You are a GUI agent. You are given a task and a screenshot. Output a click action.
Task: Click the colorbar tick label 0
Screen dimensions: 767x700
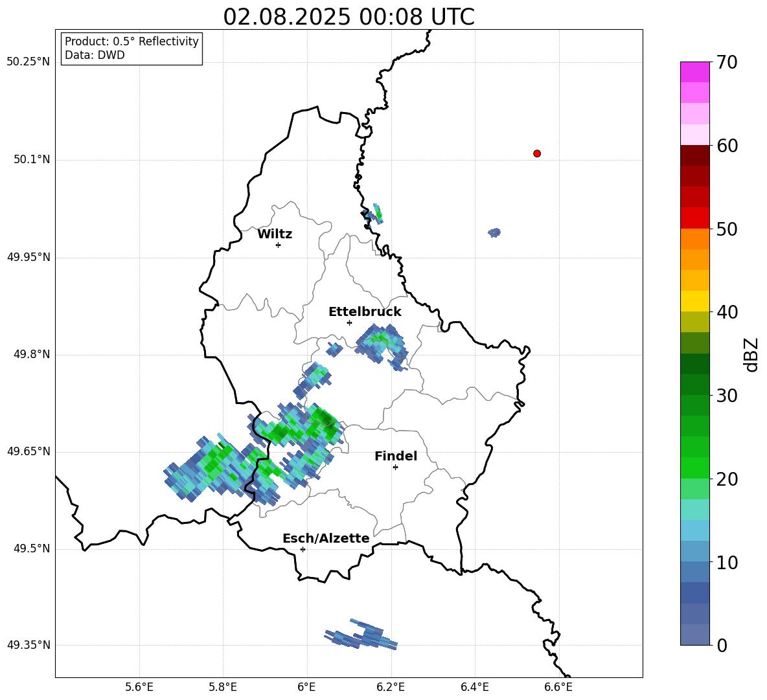722,646
